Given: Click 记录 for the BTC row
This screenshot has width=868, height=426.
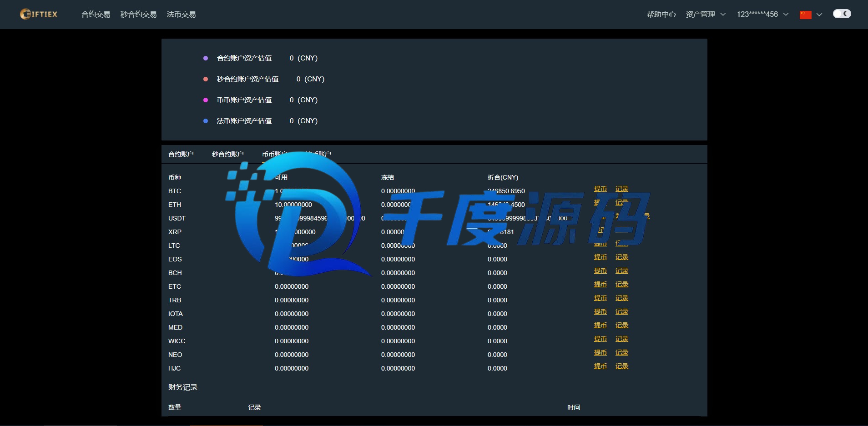Looking at the screenshot, I should 622,189.
